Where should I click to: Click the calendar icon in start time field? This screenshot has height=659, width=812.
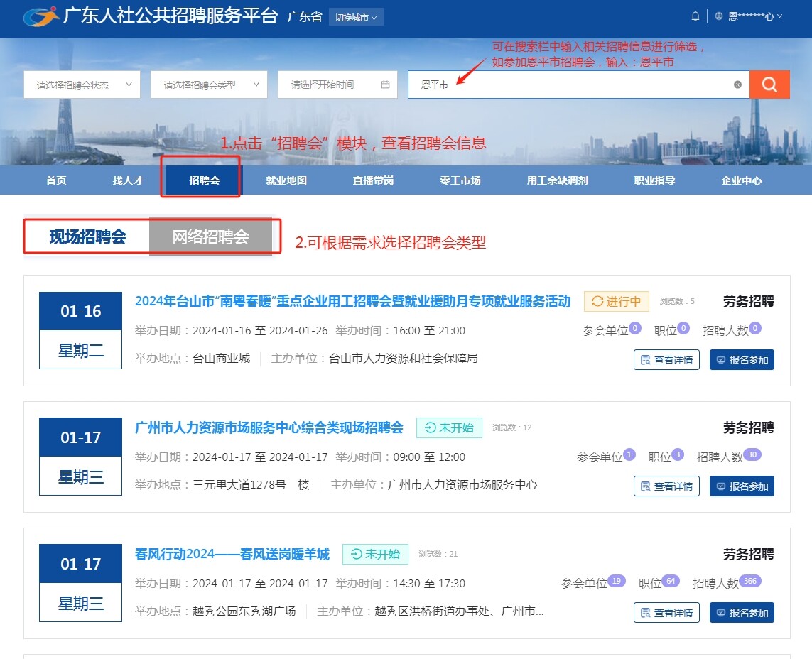(385, 85)
